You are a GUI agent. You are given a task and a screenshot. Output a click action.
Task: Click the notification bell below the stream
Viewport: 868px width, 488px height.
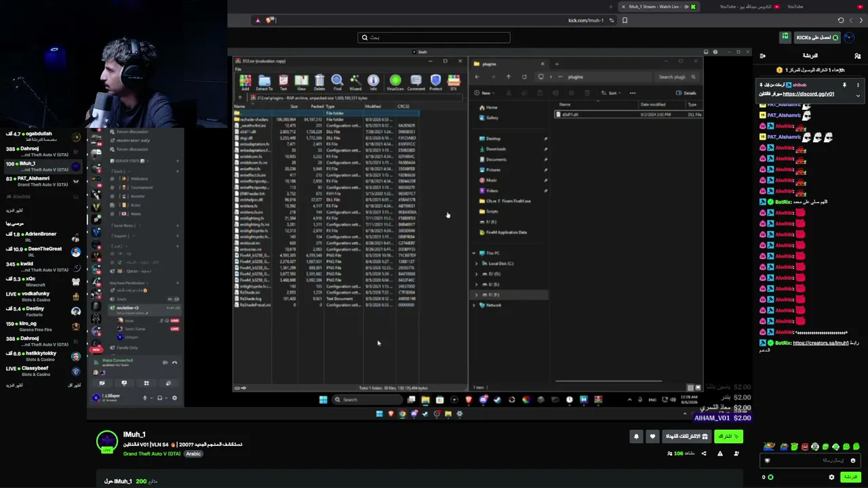(x=636, y=436)
